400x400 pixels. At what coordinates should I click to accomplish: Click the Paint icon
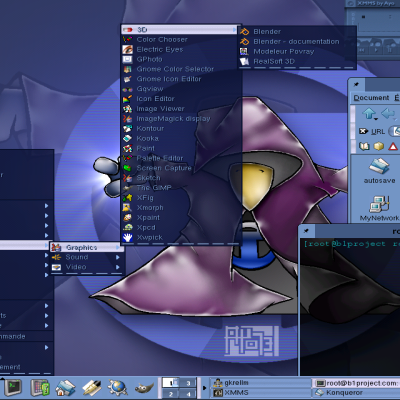click(127, 148)
